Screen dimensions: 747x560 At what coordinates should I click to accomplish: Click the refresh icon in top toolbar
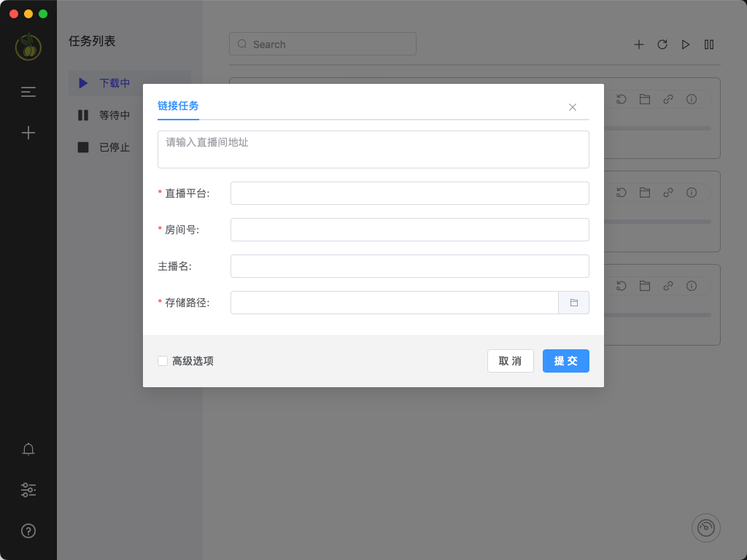tap(662, 44)
